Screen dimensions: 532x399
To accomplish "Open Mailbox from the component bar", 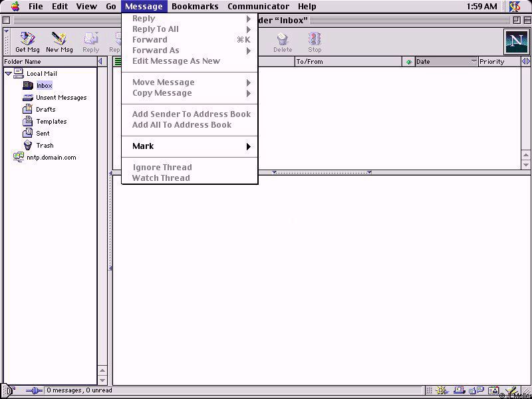I will pos(460,390).
